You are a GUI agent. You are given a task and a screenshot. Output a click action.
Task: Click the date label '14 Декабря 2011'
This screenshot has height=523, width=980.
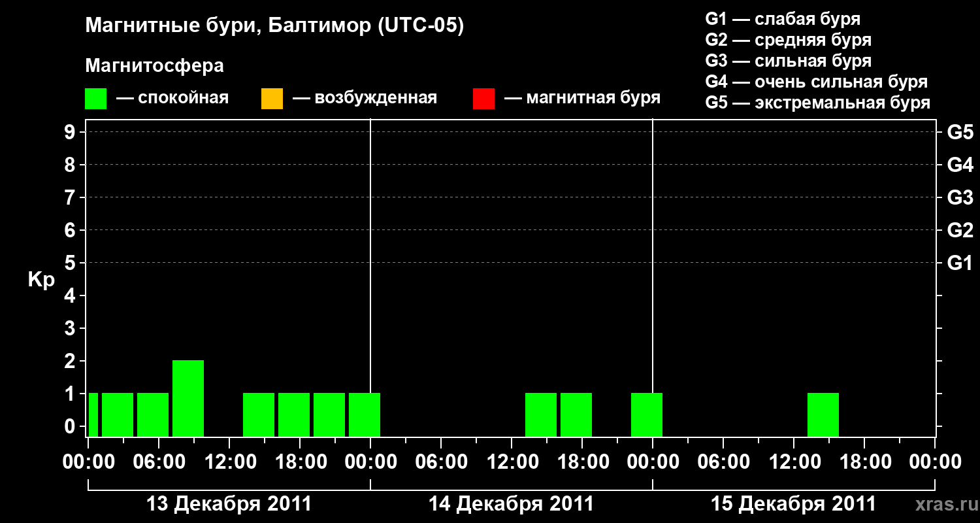click(x=511, y=504)
